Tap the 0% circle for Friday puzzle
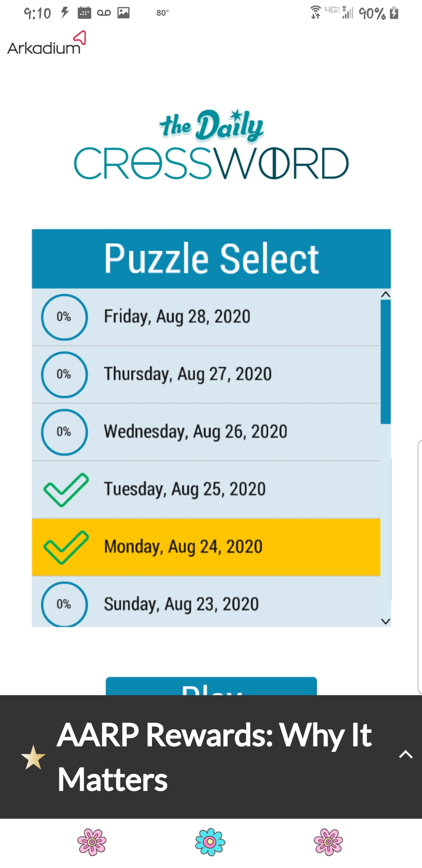This screenshot has height=868, width=422. point(64,317)
